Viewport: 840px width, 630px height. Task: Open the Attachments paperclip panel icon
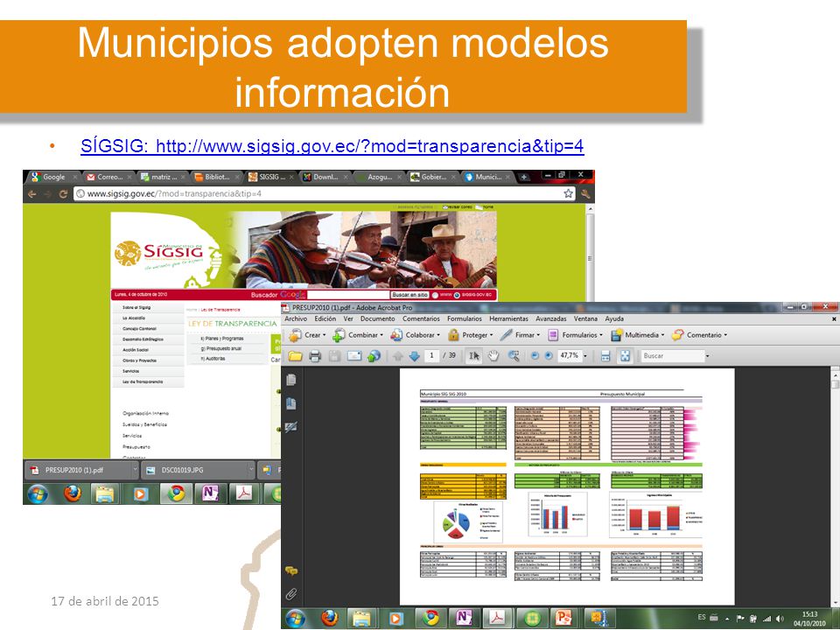tap(290, 594)
